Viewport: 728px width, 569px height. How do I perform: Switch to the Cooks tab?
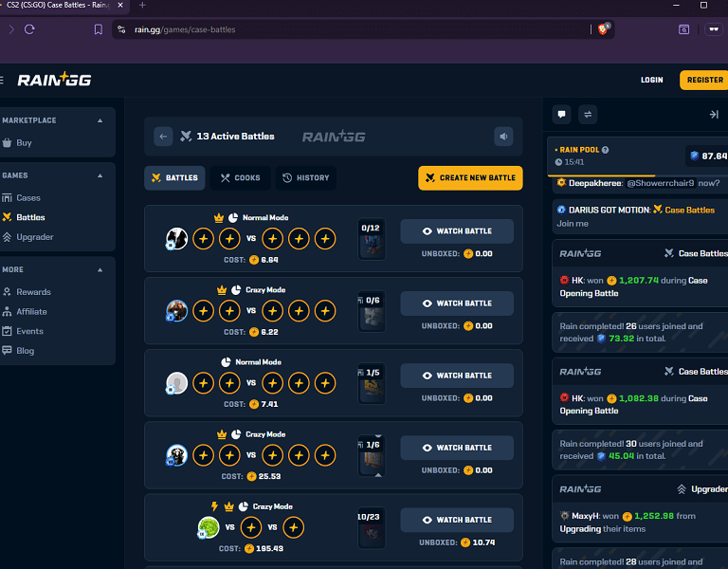[240, 178]
